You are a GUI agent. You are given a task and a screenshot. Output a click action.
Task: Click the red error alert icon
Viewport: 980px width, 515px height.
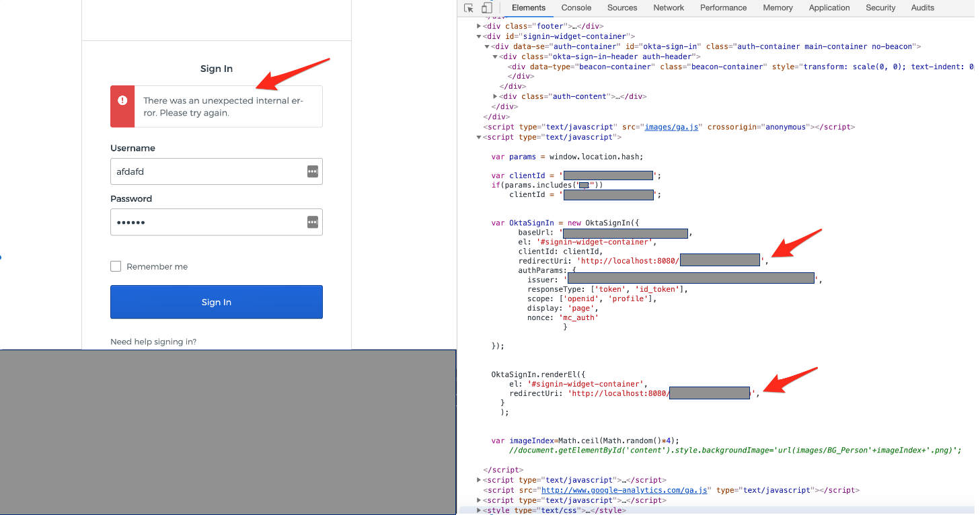click(122, 100)
